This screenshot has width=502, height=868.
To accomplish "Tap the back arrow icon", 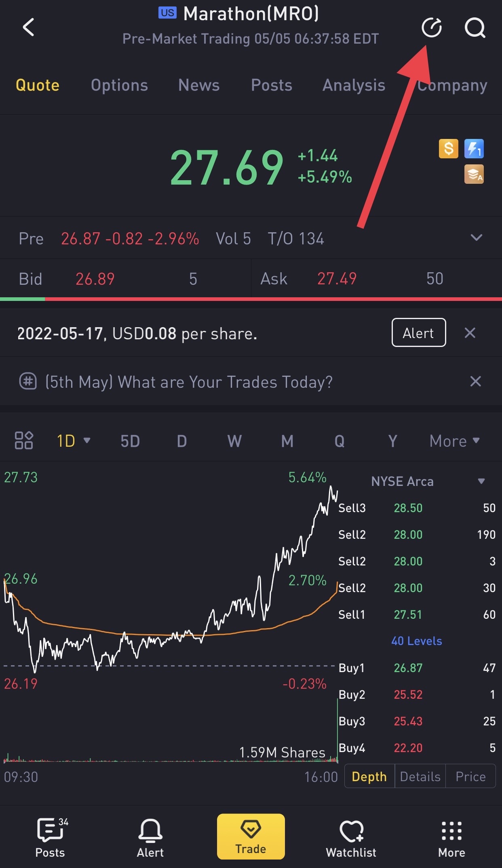I will click(x=28, y=27).
